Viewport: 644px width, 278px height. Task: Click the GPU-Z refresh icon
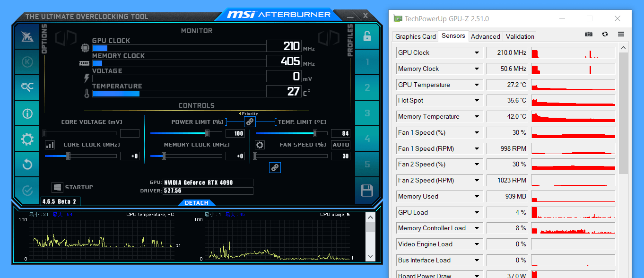pyautogui.click(x=605, y=34)
